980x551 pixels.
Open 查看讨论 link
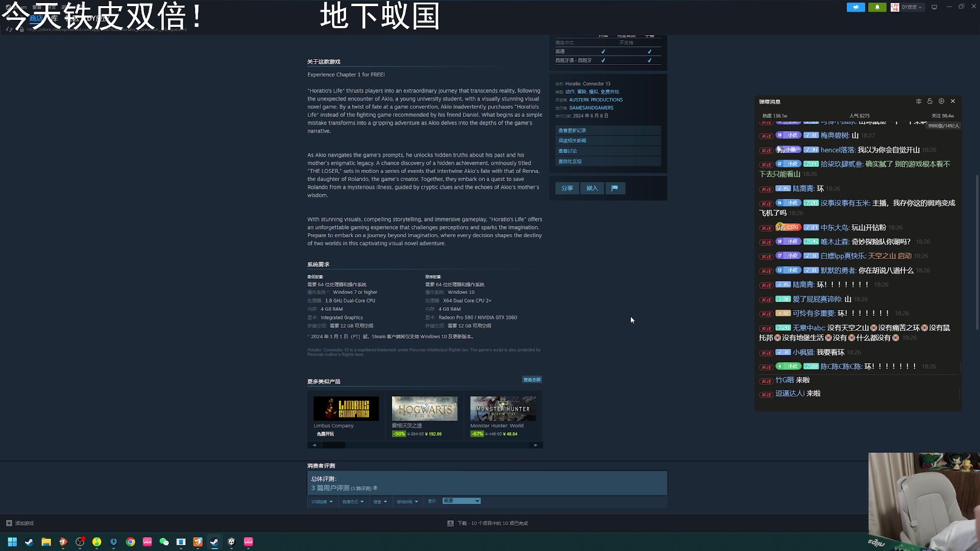[608, 151]
